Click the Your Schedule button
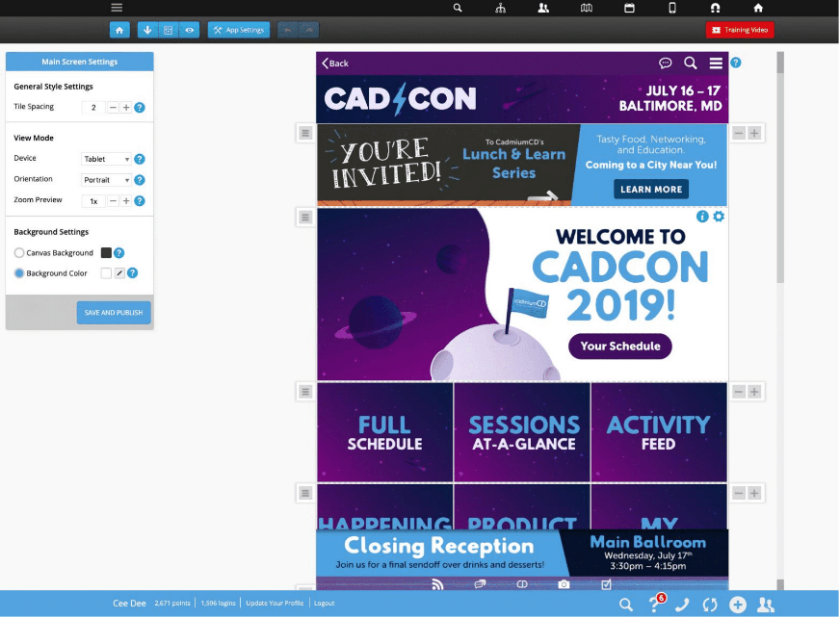The width and height of the screenshot is (840, 618). (x=620, y=346)
